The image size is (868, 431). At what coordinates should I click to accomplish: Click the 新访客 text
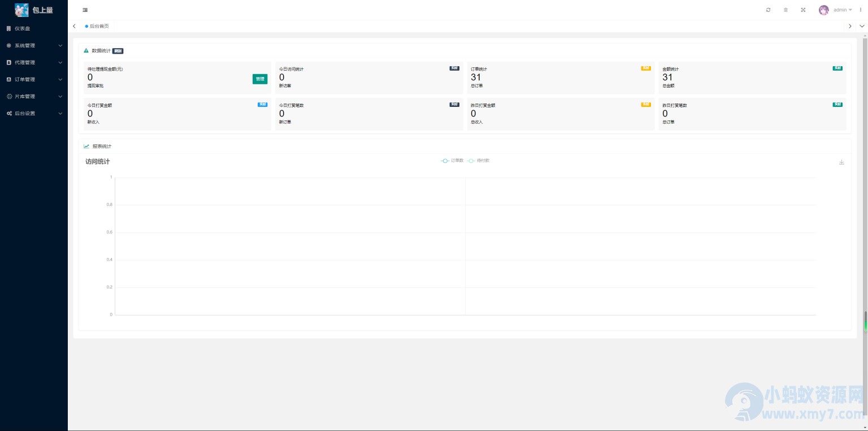(x=285, y=86)
